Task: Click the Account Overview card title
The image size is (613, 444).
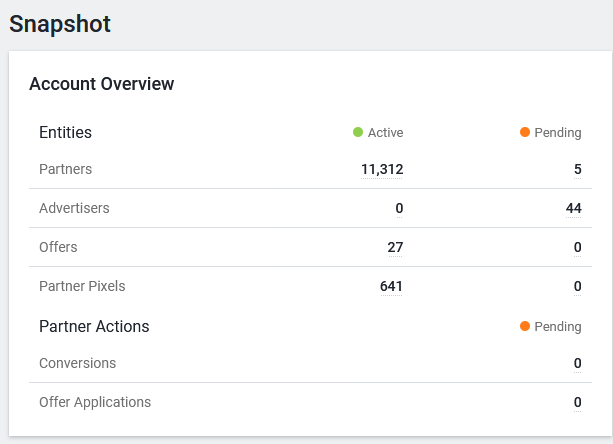Action: pos(102,84)
